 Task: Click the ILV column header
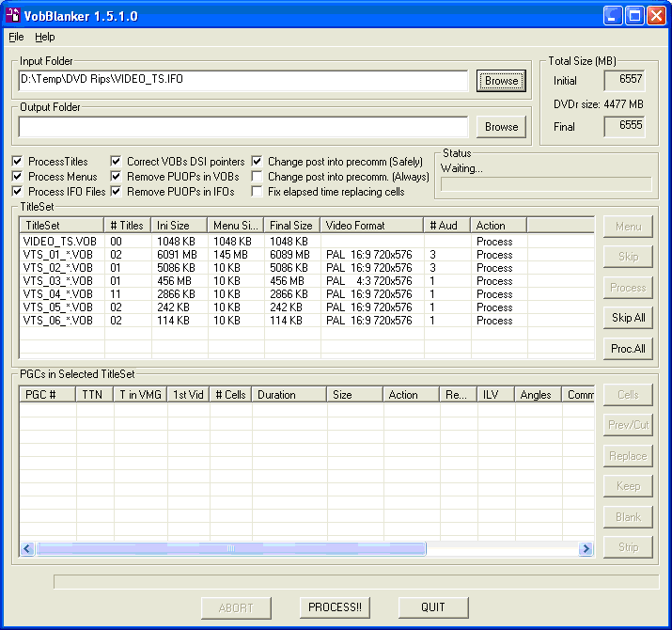tap(495, 395)
